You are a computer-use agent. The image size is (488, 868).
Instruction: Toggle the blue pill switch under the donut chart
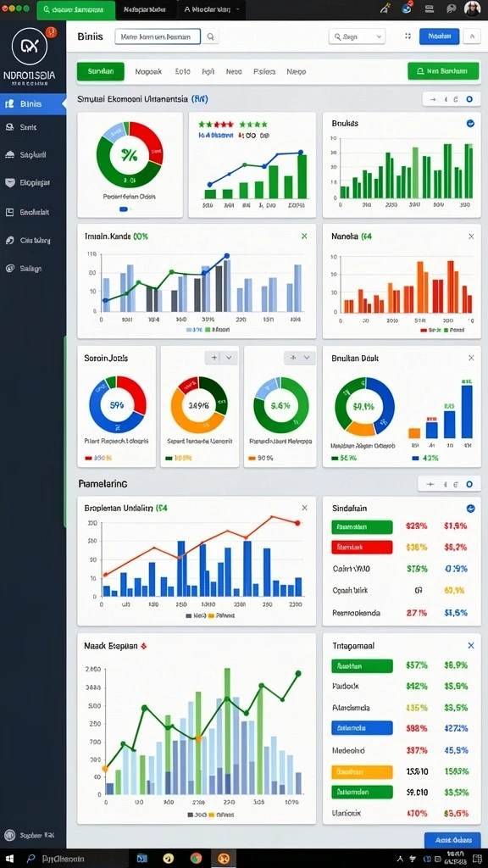tap(124, 209)
